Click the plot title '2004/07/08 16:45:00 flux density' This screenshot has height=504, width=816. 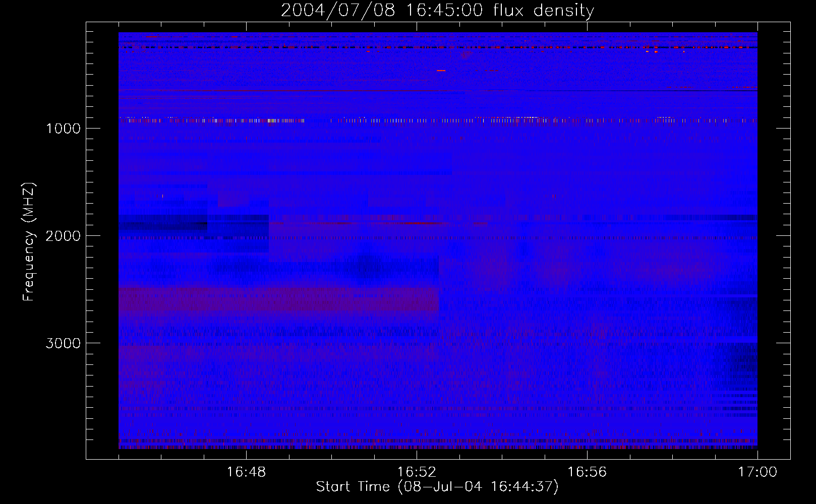pos(437,11)
